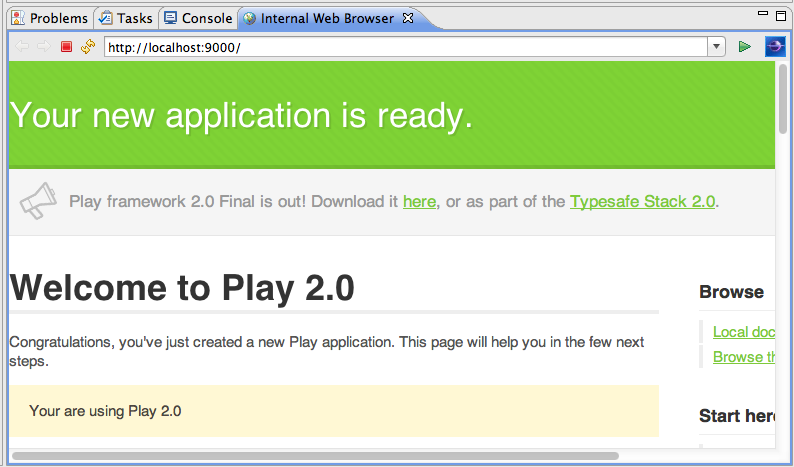The image size is (794, 467).
Task: Click the purple Eclipse globe icon
Action: [775, 47]
